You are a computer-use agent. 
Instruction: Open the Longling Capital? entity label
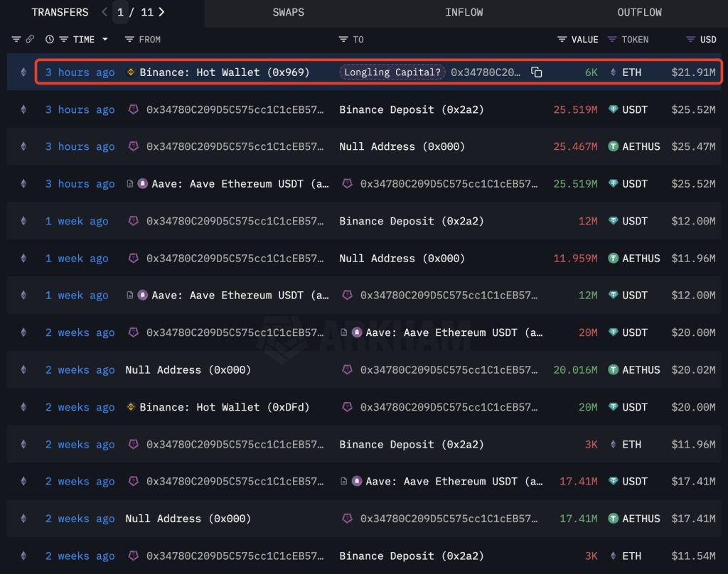click(x=392, y=72)
